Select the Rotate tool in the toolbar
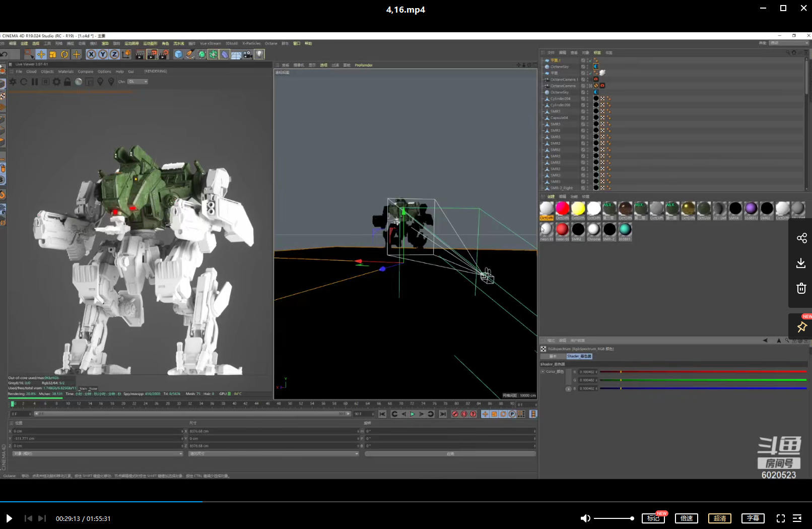 click(64, 54)
